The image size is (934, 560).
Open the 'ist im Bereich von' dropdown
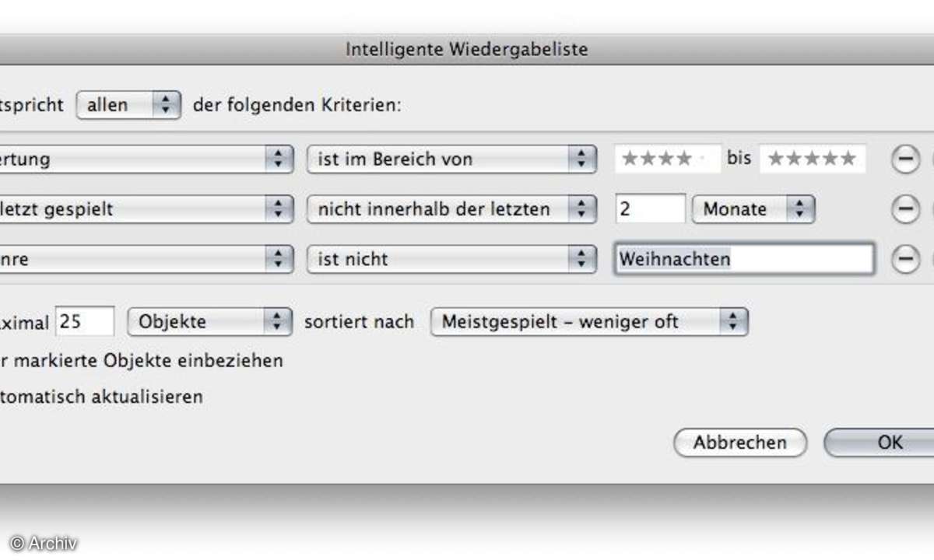point(451,159)
